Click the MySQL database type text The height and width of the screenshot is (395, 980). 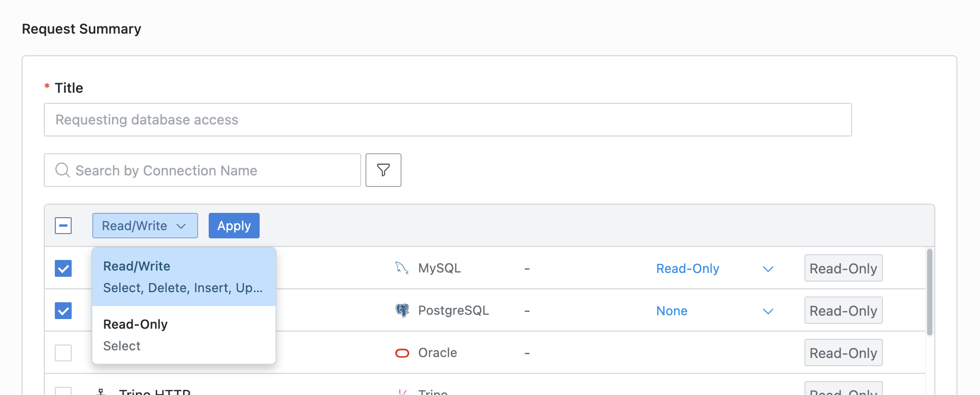pos(440,268)
